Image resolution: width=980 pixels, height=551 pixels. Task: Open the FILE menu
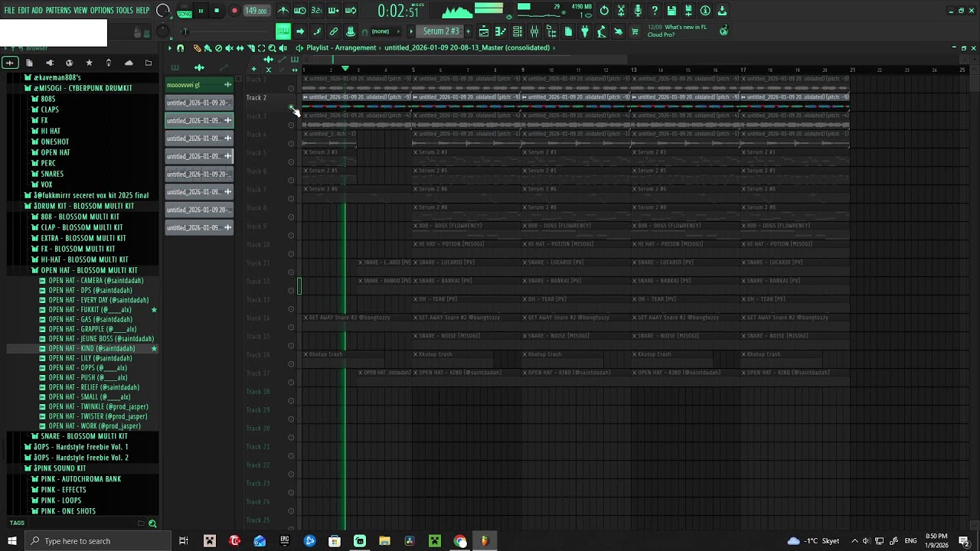10,11
